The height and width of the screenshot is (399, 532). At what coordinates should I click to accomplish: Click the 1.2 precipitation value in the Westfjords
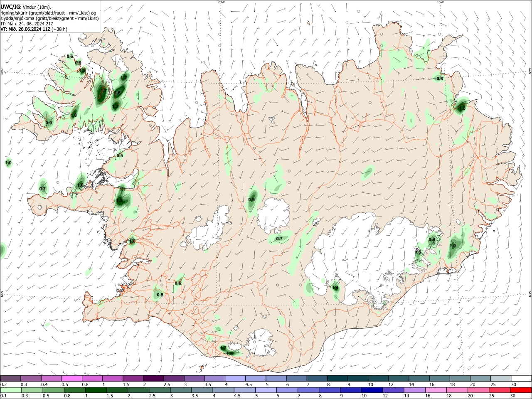(x=123, y=78)
